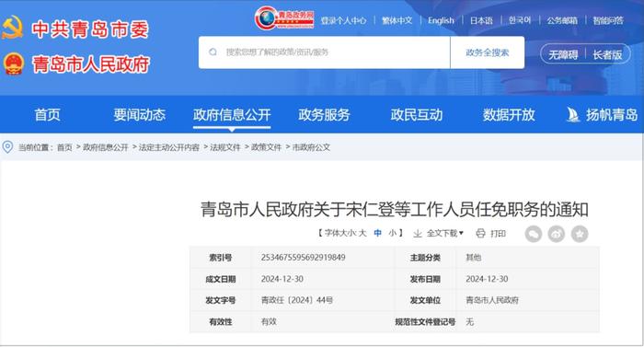The height and width of the screenshot is (347, 644).
Task: Open the 政务服务 menu
Action: pos(324,114)
